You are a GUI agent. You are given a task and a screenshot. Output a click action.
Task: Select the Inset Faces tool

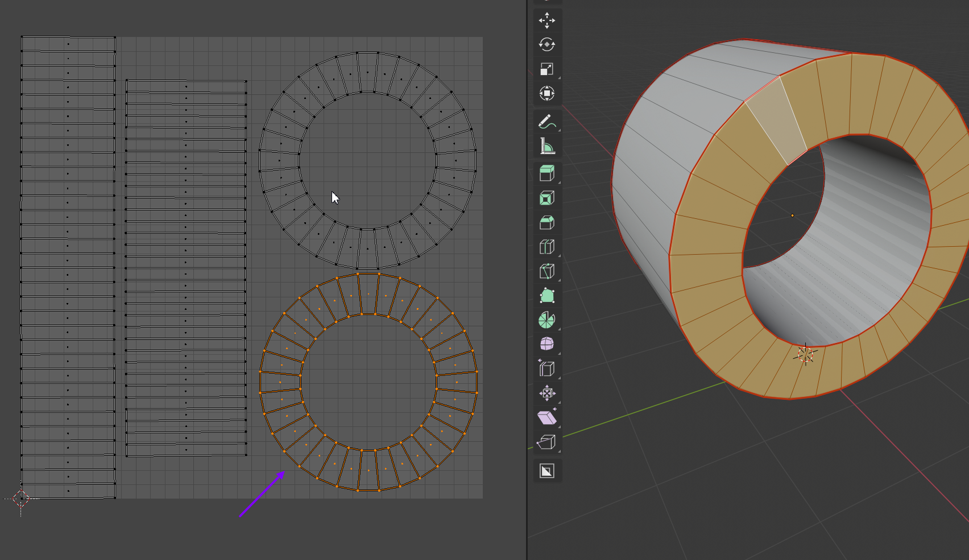547,198
